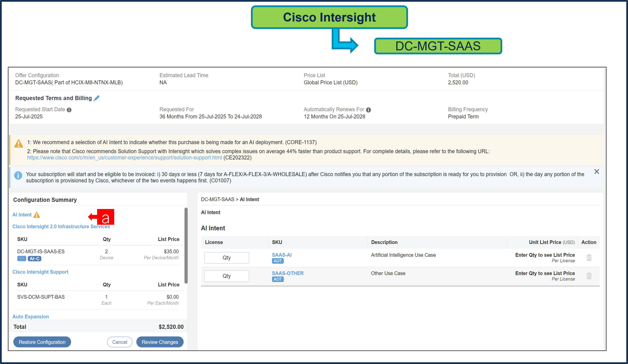This screenshot has width=628, height=364.
Task: Click the AI-C badge under DC-MGT-IS-SAAS-ES
Action: [x=34, y=258]
